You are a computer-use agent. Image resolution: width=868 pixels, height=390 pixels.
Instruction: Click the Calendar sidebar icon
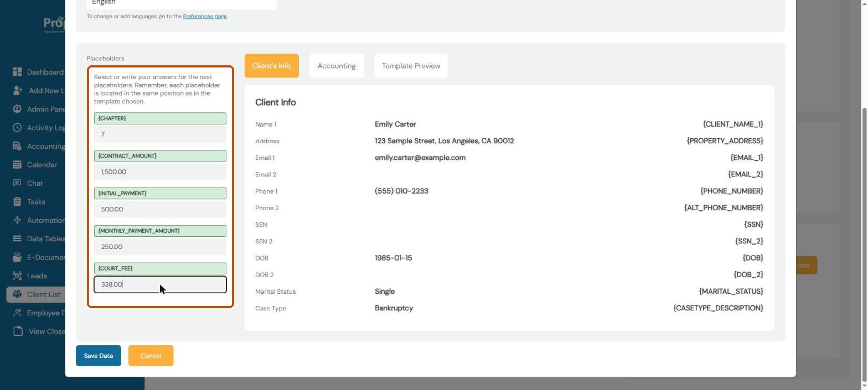pos(17,164)
